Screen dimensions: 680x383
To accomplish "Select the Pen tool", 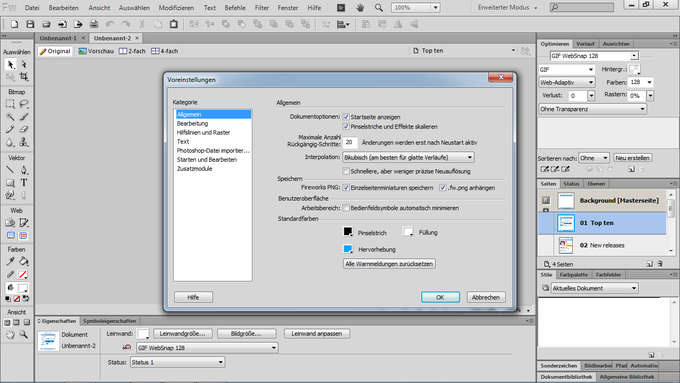I will 24,170.
